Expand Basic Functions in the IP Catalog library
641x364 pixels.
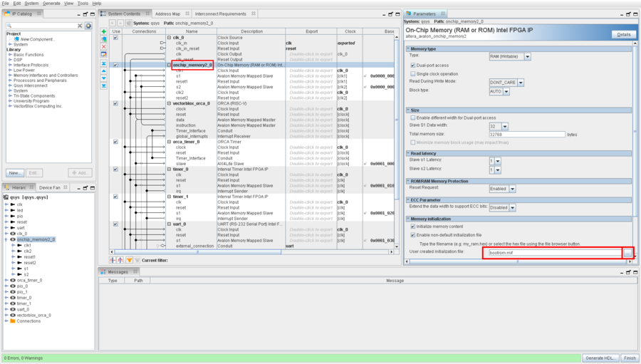pos(10,55)
